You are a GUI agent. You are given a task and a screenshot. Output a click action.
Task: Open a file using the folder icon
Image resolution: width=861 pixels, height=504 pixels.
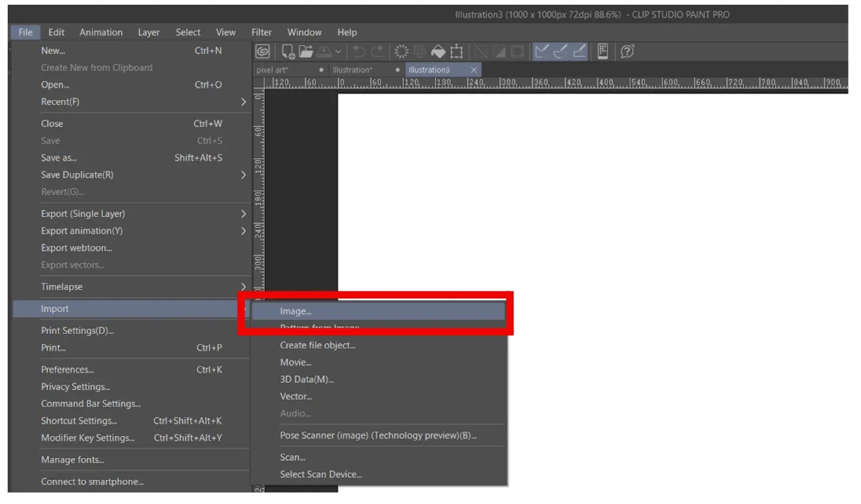pos(305,52)
